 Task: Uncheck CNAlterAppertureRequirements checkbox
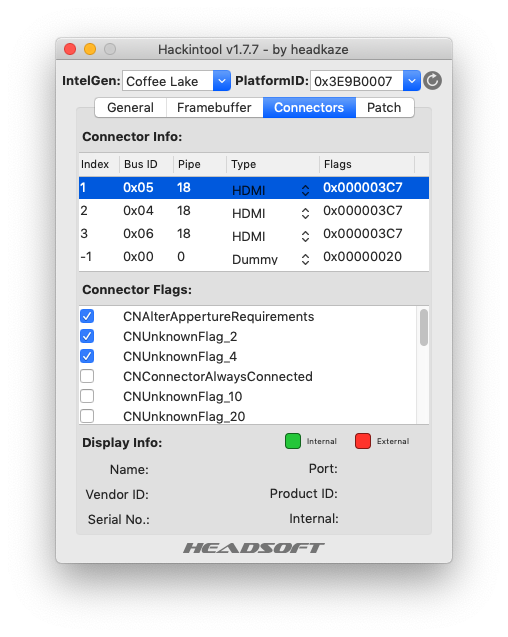(87, 316)
